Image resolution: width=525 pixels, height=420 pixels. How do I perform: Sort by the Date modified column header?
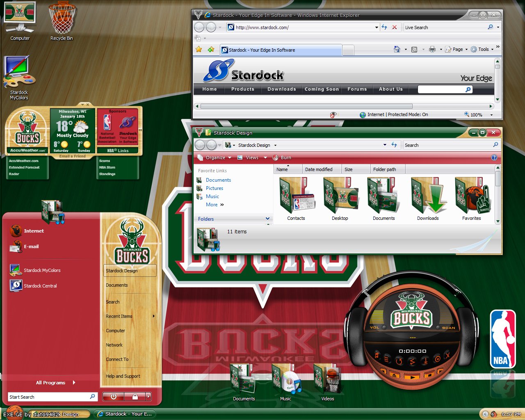click(321, 169)
